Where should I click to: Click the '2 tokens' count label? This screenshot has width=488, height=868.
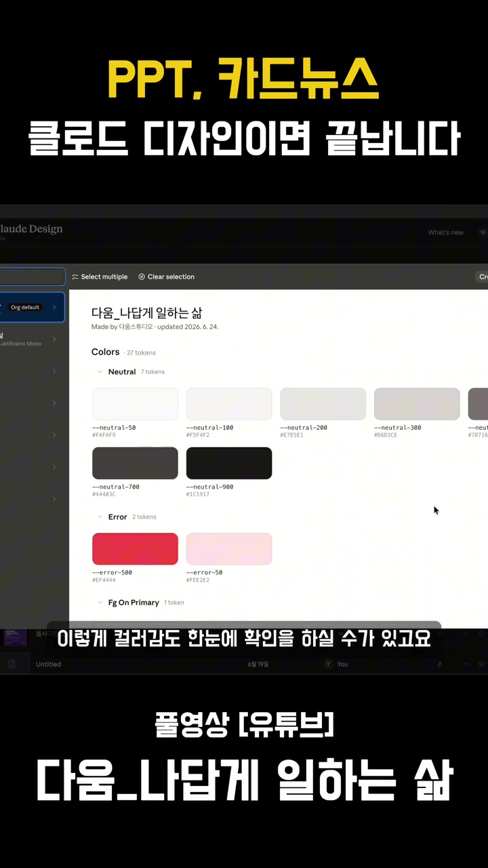144,517
